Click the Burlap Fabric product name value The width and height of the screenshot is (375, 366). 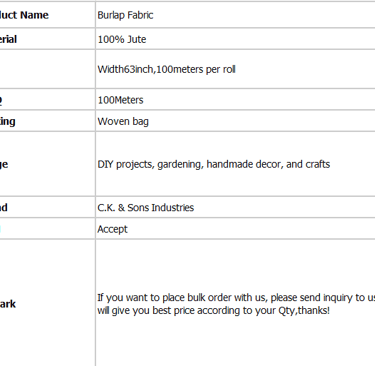click(x=125, y=15)
